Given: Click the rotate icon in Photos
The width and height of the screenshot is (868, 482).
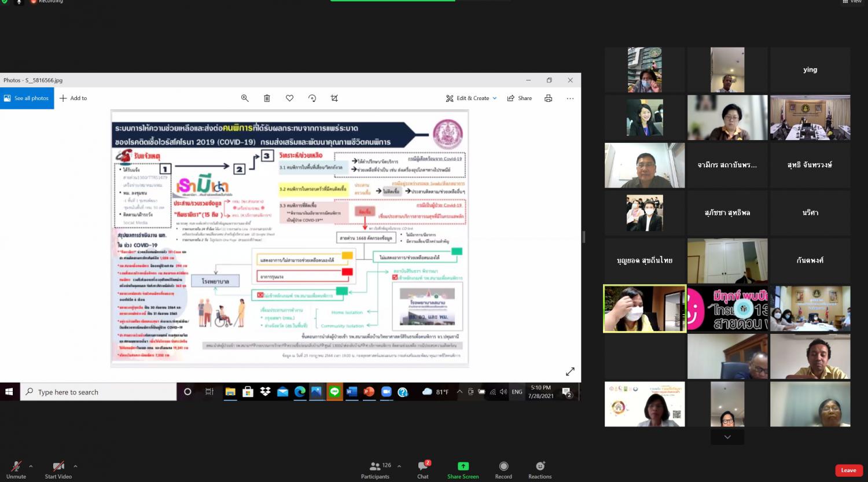Looking at the screenshot, I should click(x=312, y=98).
